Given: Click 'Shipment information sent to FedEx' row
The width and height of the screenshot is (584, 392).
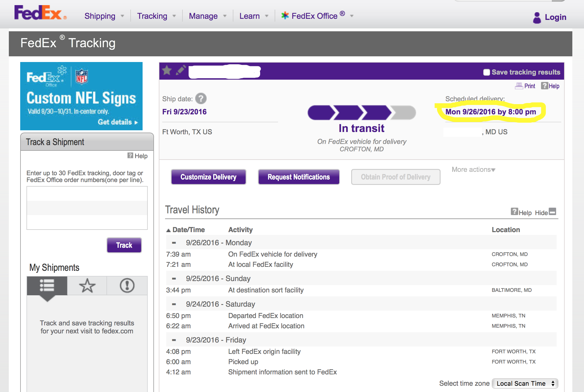Looking at the screenshot, I should tap(361, 372).
